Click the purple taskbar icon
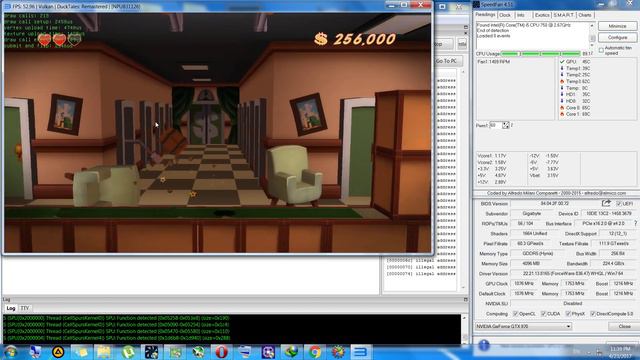The height and width of the screenshot is (360, 640). point(268,352)
